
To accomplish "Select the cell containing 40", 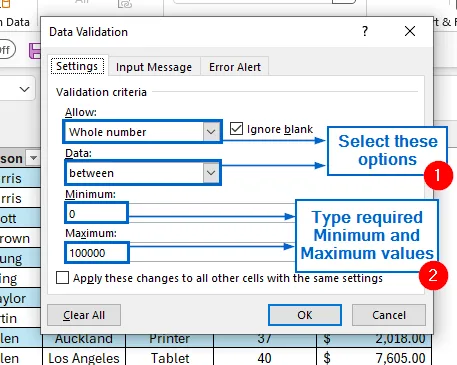I will pos(265,358).
